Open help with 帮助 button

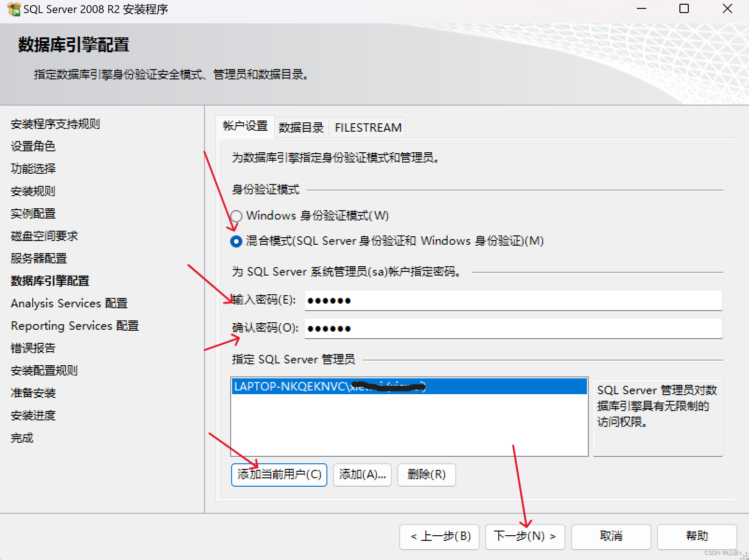[x=697, y=537]
